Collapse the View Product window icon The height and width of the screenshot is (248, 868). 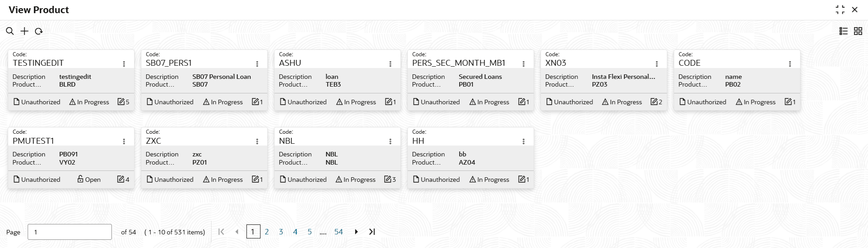(840, 10)
